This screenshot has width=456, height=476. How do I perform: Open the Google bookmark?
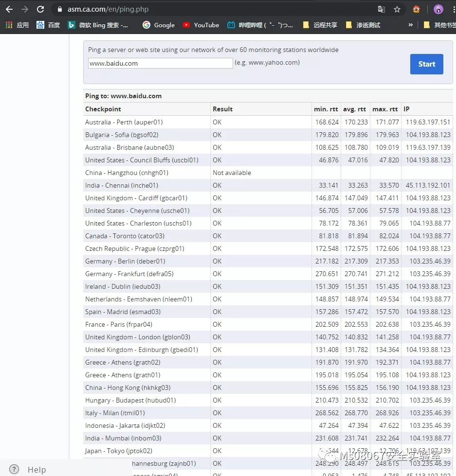[x=159, y=25]
